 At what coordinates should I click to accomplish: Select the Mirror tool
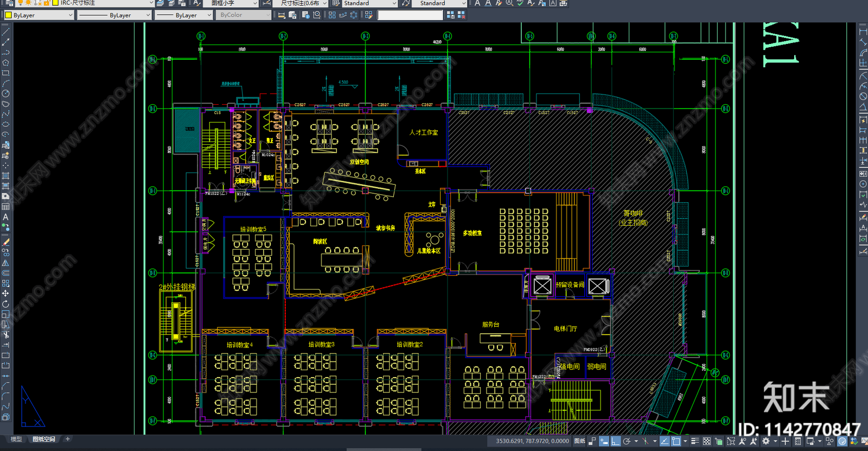[5, 263]
